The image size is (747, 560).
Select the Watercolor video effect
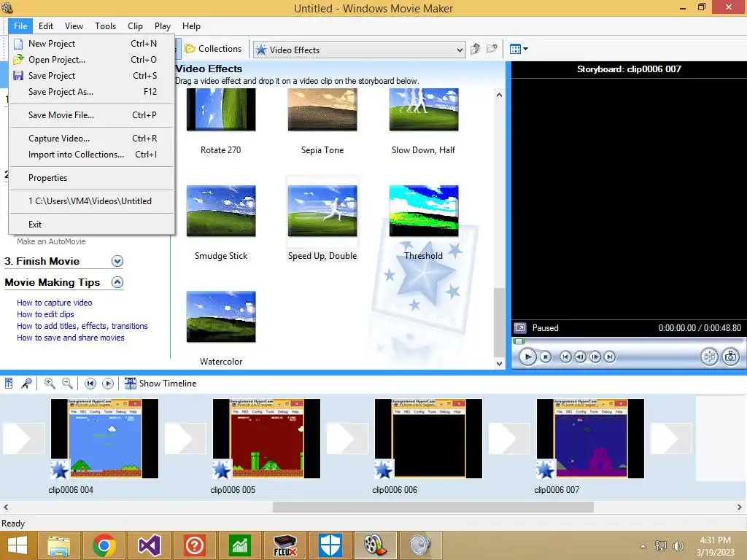point(221,329)
